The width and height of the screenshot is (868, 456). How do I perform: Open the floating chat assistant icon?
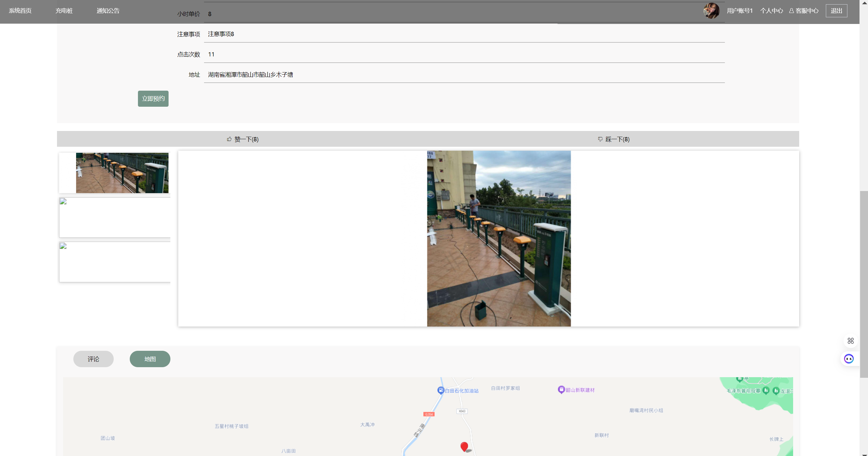[849, 359]
